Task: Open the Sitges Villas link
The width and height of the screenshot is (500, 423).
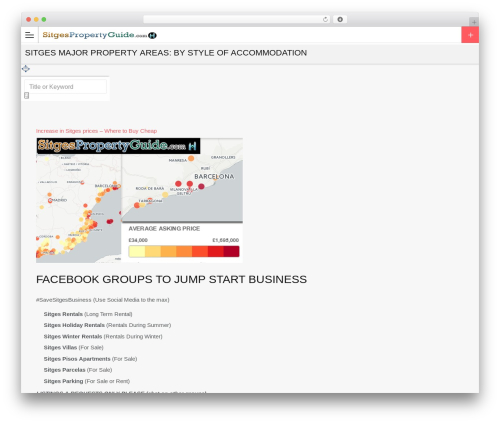Action: pyautogui.click(x=60, y=347)
